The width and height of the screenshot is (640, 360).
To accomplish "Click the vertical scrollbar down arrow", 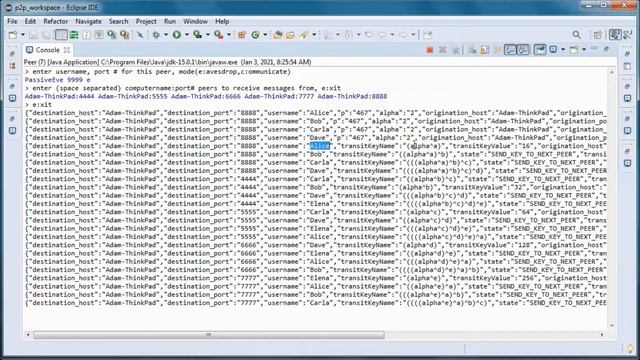I will (611, 325).
